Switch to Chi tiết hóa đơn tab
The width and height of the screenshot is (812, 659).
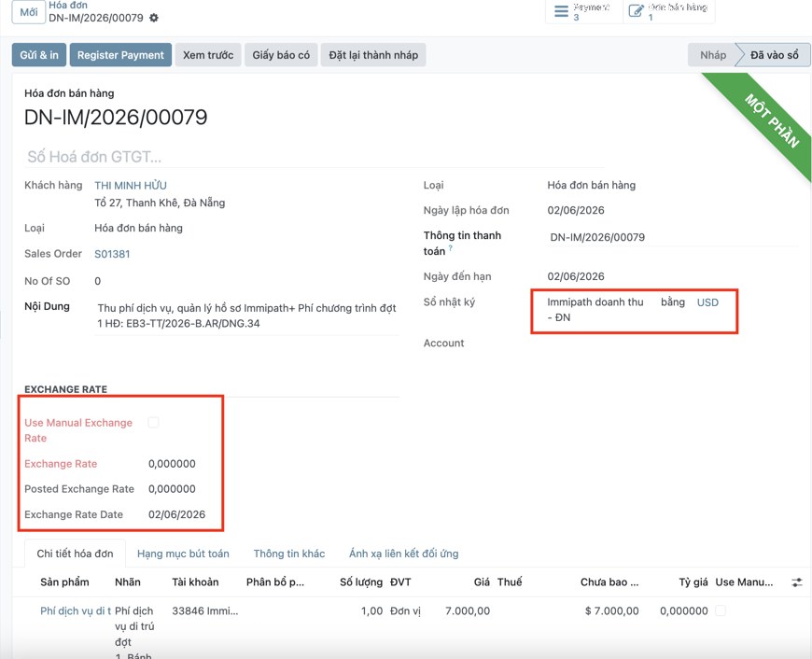click(x=75, y=554)
